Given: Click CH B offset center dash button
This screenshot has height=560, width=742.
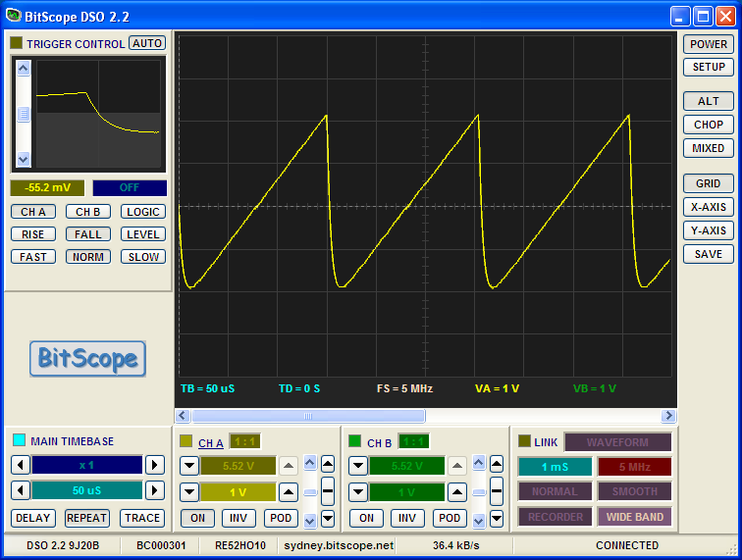Looking at the screenshot, I should (x=497, y=491).
